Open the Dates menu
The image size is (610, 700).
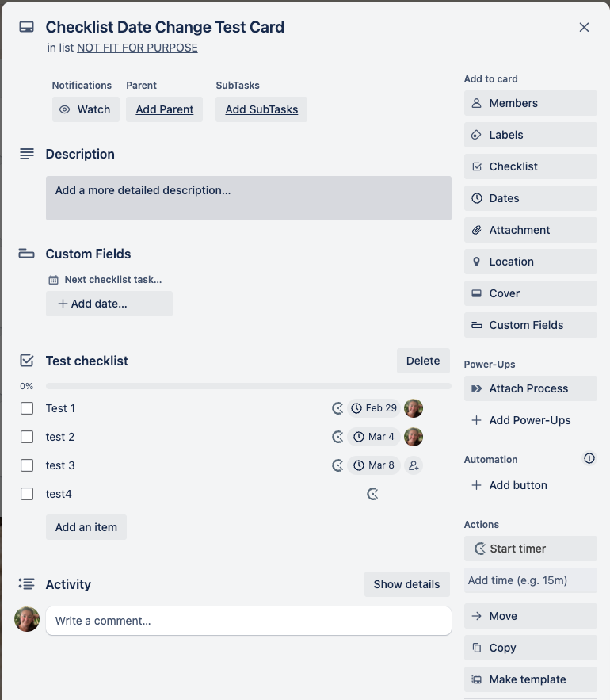coord(531,198)
